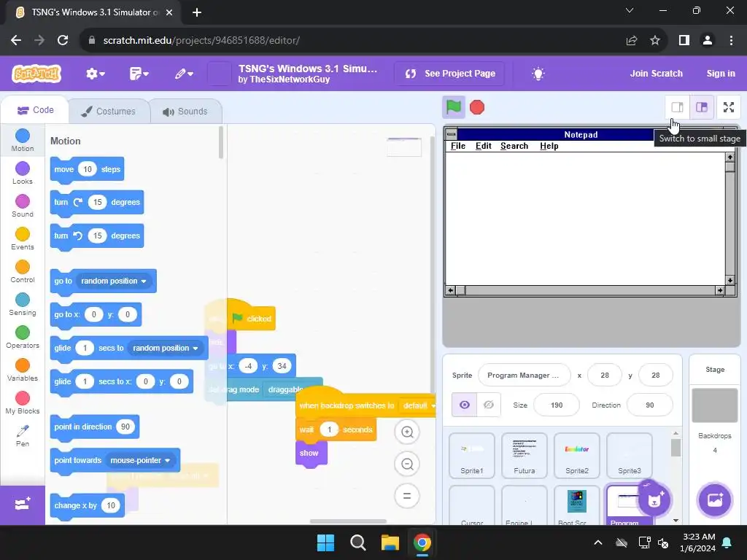The image size is (747, 560).
Task: Switch to small stage layout
Action: (677, 107)
